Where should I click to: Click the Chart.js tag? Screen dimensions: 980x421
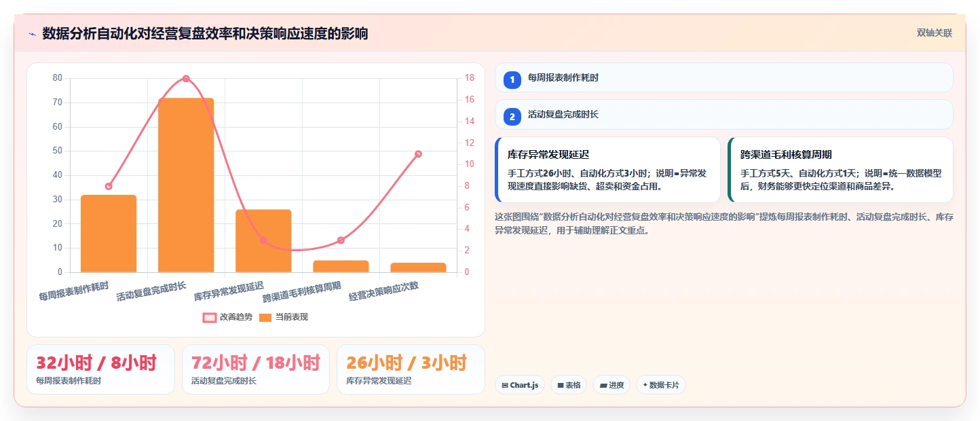tap(520, 385)
